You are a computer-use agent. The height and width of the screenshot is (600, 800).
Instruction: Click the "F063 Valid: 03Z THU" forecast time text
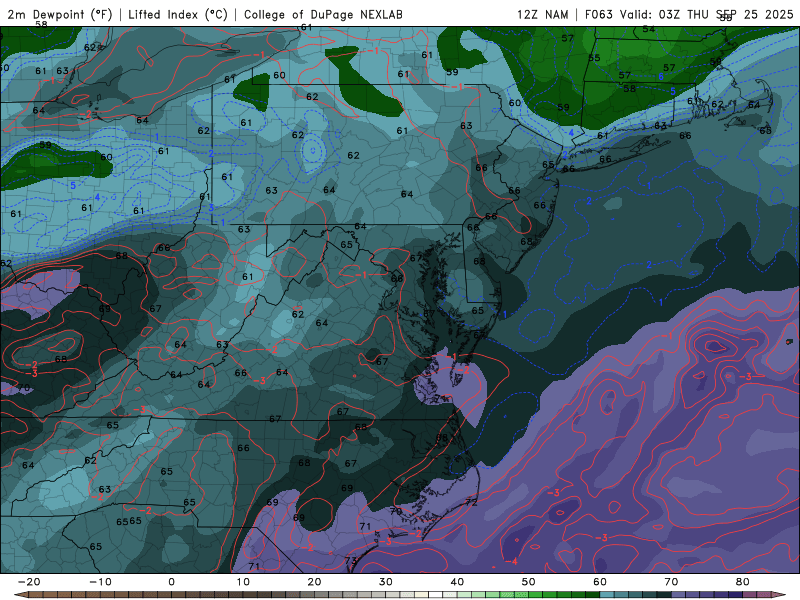pyautogui.click(x=648, y=14)
